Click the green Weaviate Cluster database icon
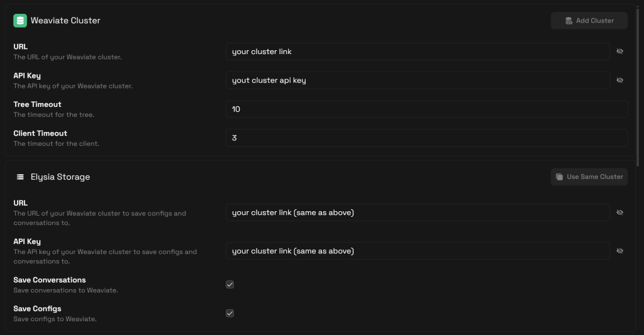This screenshot has width=644, height=335. [x=20, y=21]
